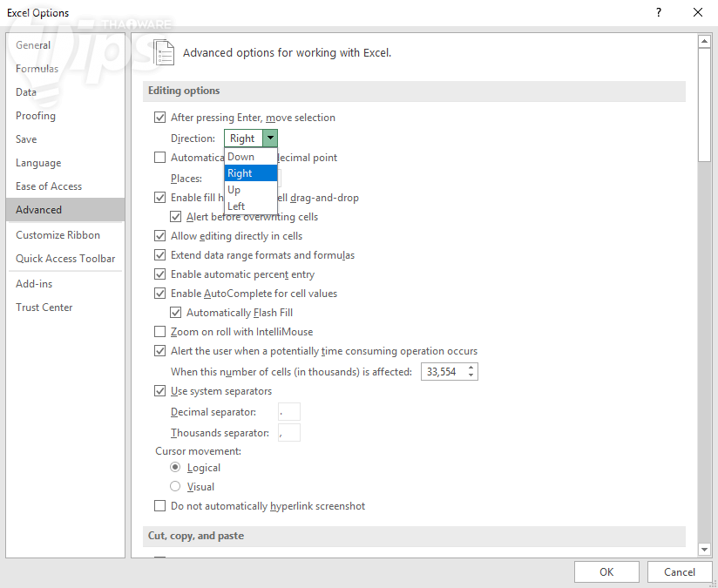Open the Direction dropdown arrow

tap(271, 138)
